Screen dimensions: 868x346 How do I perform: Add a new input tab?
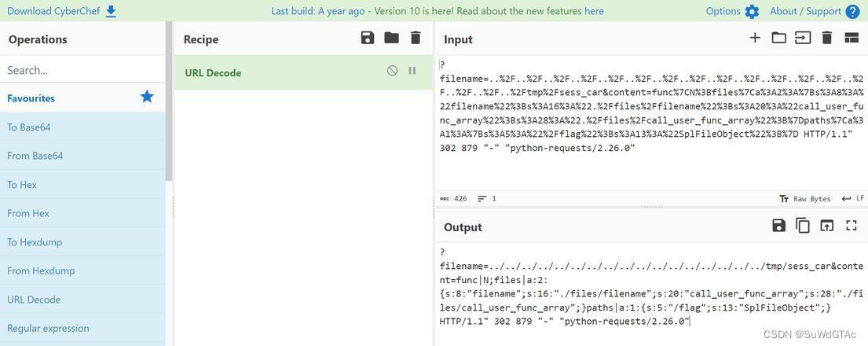[x=755, y=38]
